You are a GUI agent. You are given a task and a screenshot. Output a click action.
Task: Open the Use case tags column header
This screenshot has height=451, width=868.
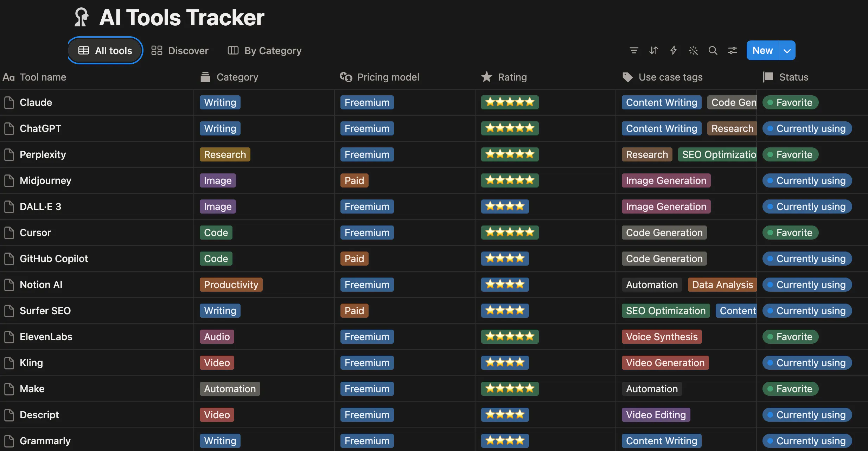click(x=662, y=77)
